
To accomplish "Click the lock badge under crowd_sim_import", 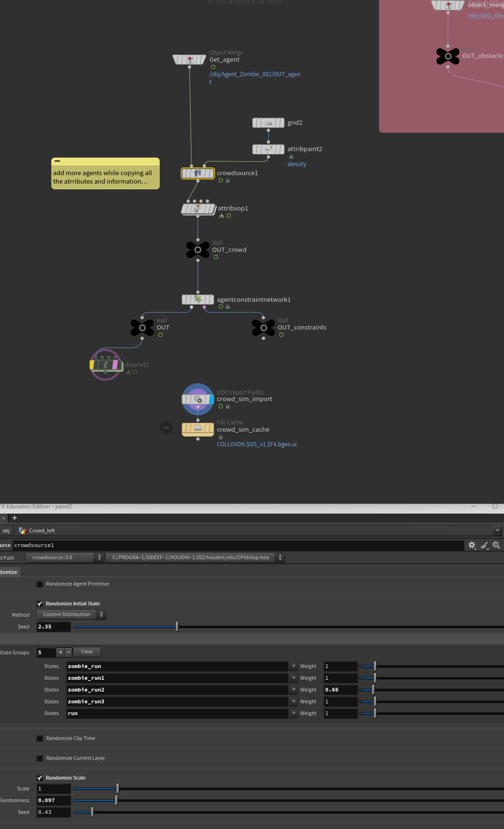I will click(x=228, y=406).
